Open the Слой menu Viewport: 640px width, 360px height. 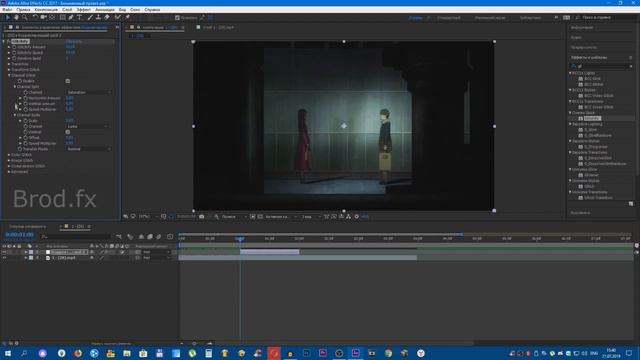point(67,9)
